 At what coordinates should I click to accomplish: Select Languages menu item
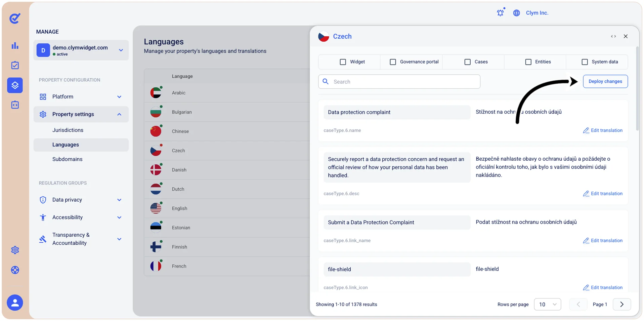pos(81,145)
